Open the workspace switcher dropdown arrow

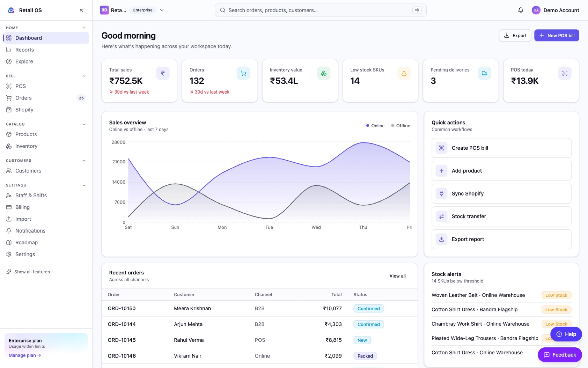pos(162,10)
